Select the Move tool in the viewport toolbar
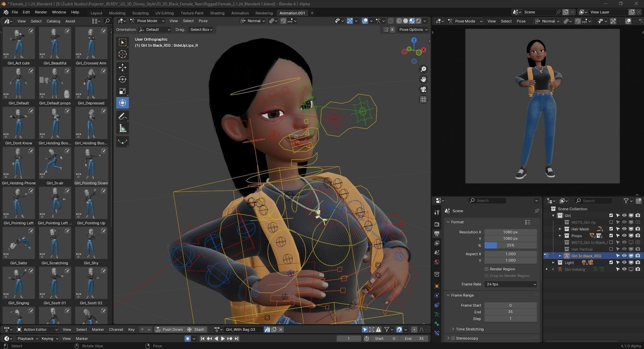Screen dimensions: 644x349 coord(123,68)
